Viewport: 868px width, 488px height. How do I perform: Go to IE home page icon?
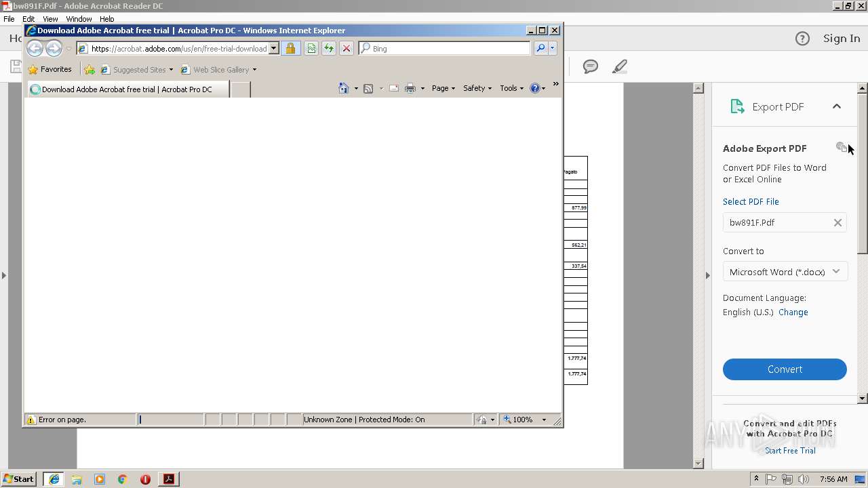[343, 88]
